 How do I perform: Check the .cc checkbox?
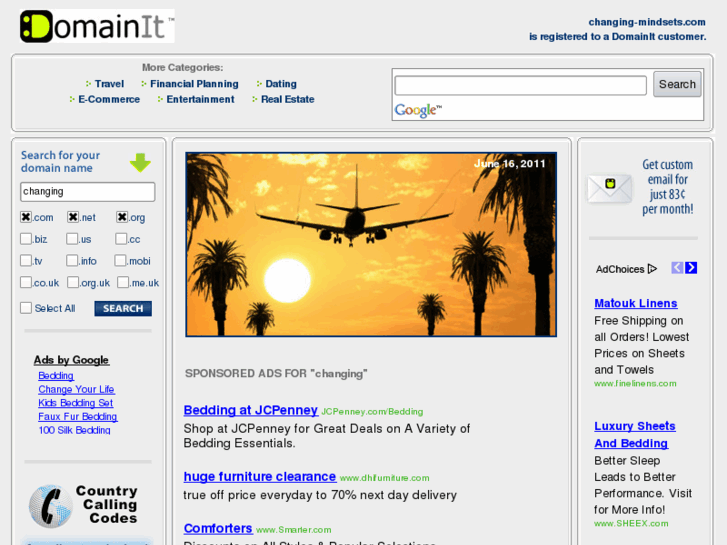click(121, 238)
